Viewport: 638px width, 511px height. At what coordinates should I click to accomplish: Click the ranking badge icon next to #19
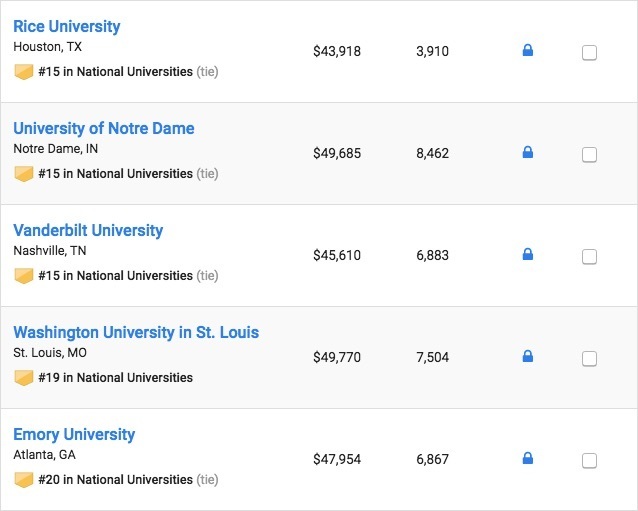tap(23, 378)
